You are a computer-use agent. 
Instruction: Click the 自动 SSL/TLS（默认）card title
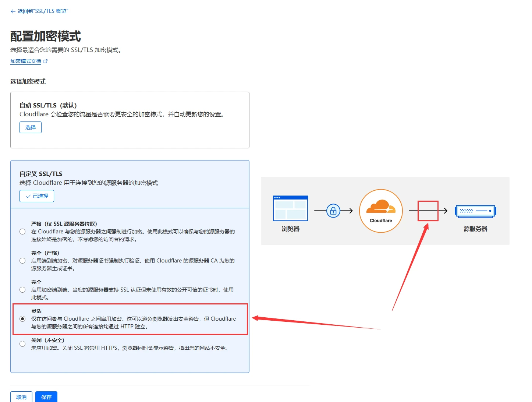tap(48, 105)
